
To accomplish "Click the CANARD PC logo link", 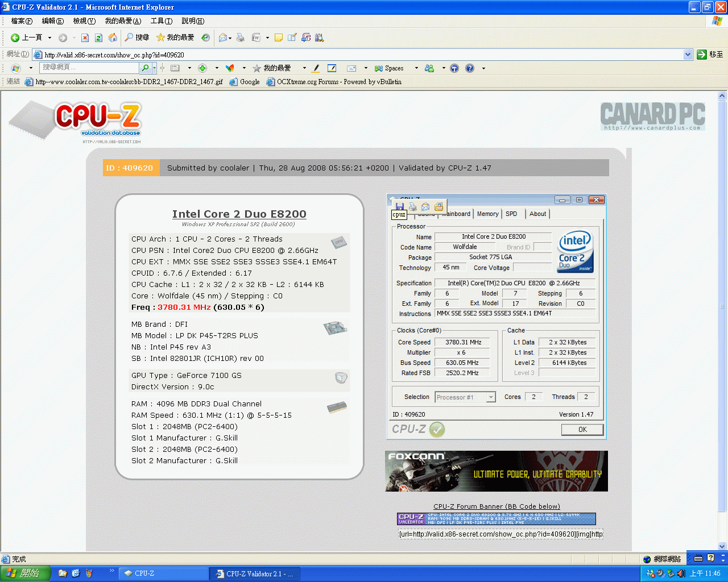I will pyautogui.click(x=652, y=116).
